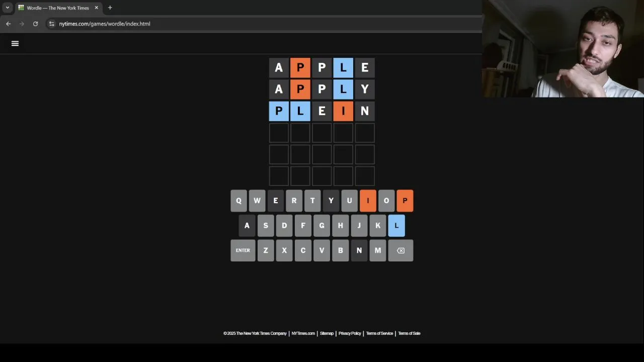The image size is (644, 362).
Task: Tap the dark A key
Action: coord(247,226)
